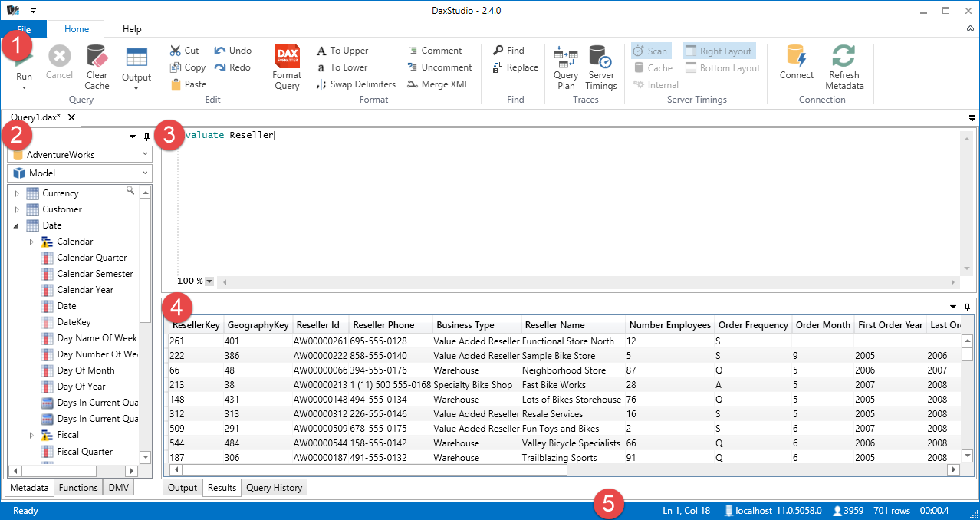Click the results grid horizontal scrollbar
980x520 pixels.
click(564, 469)
